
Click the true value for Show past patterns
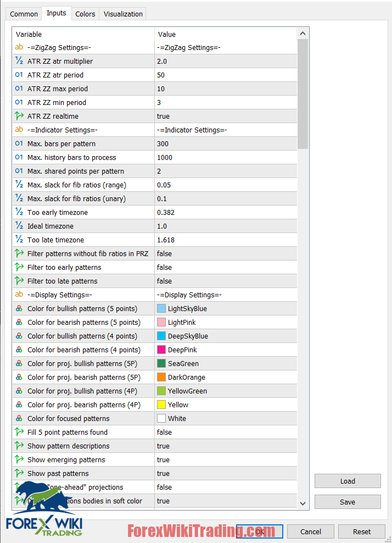click(x=163, y=473)
